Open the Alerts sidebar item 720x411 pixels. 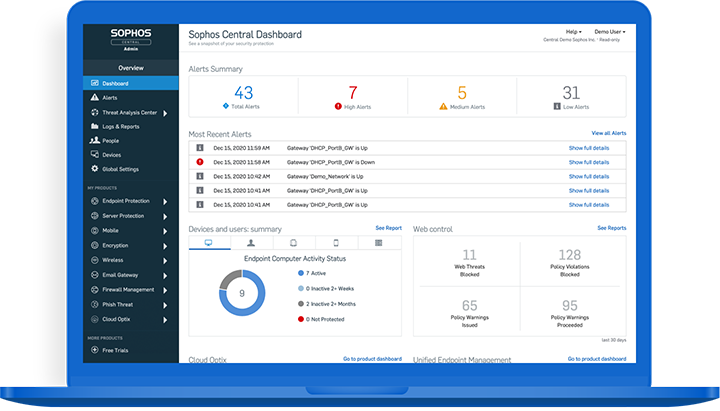click(x=110, y=98)
